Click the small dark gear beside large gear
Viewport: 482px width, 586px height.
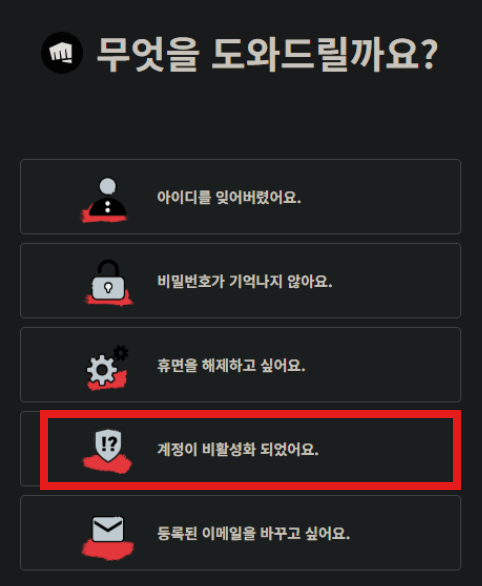coord(121,352)
